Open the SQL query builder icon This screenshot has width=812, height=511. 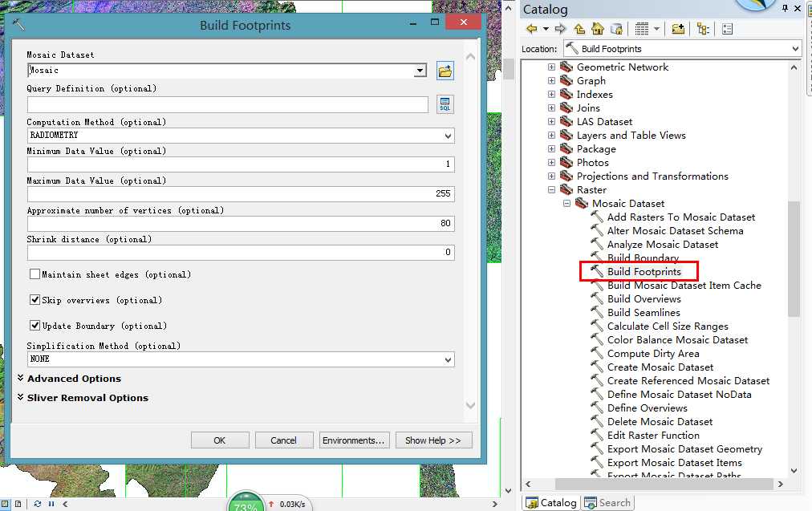tap(445, 104)
